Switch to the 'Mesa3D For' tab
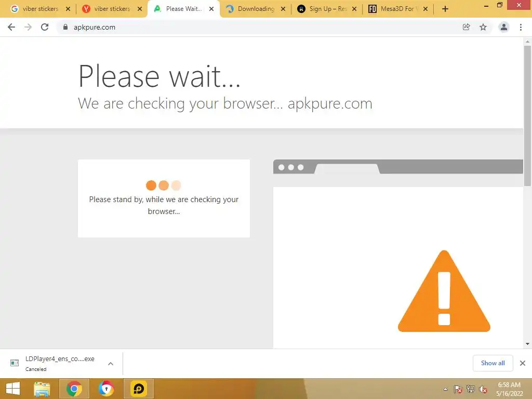 pyautogui.click(x=398, y=9)
